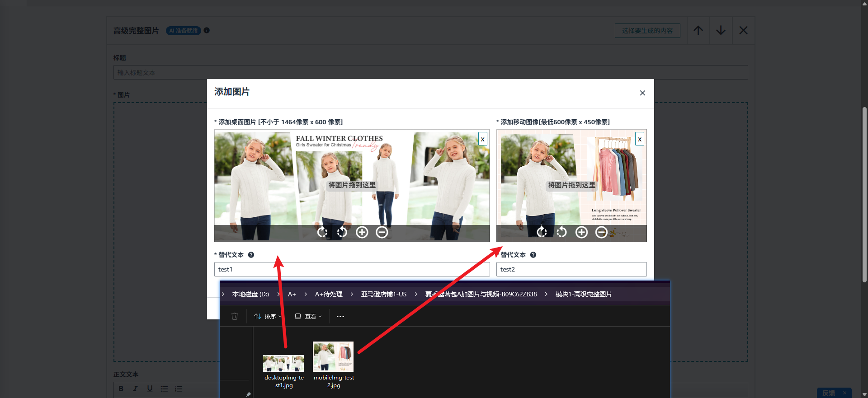Click the 正文文本 label
Viewport: 868px width, 398px height.
point(126,375)
